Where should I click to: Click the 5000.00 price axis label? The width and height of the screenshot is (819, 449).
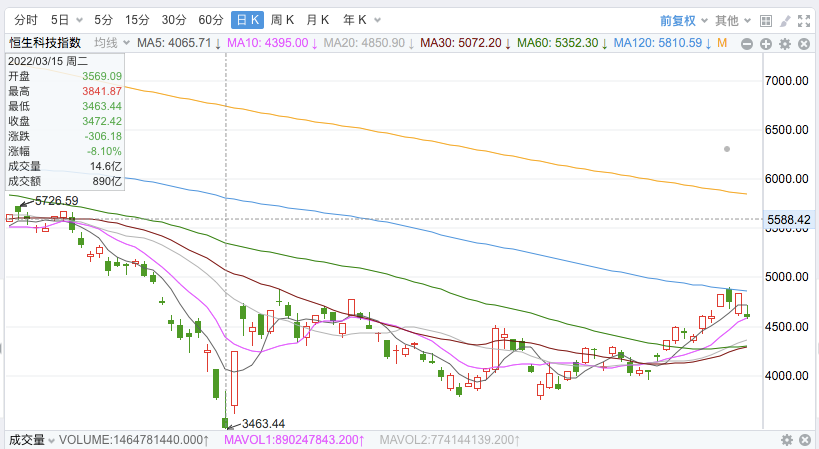click(x=787, y=277)
